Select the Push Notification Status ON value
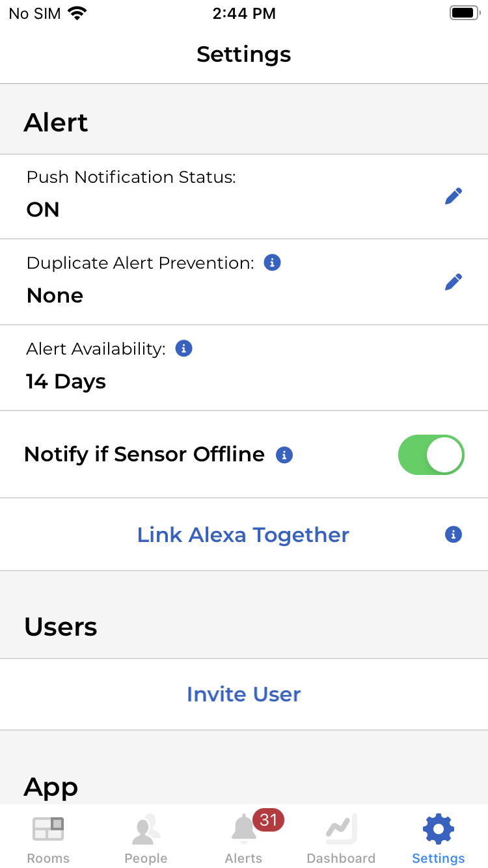The image size is (488, 868). click(x=43, y=210)
